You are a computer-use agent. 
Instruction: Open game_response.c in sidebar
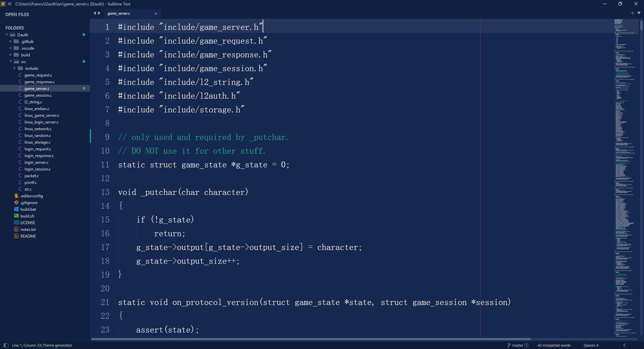[40, 82]
